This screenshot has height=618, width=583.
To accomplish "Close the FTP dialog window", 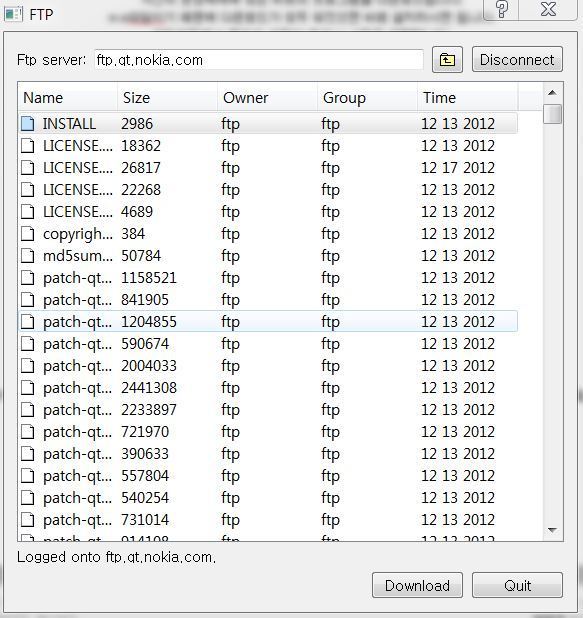I will pyautogui.click(x=548, y=9).
